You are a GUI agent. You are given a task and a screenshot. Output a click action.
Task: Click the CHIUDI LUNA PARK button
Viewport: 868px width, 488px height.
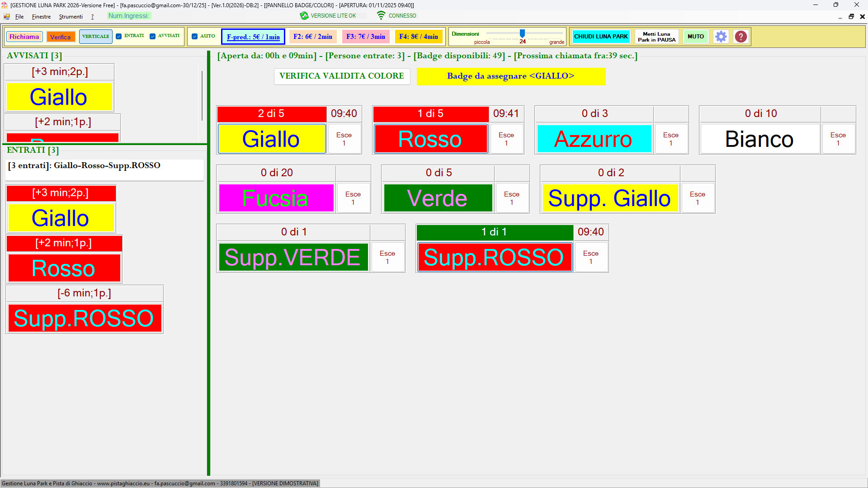point(601,37)
